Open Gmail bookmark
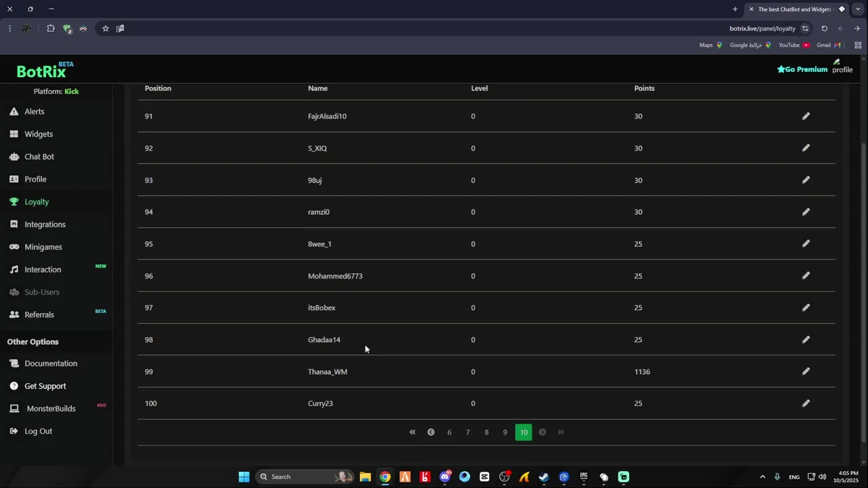 829,45
